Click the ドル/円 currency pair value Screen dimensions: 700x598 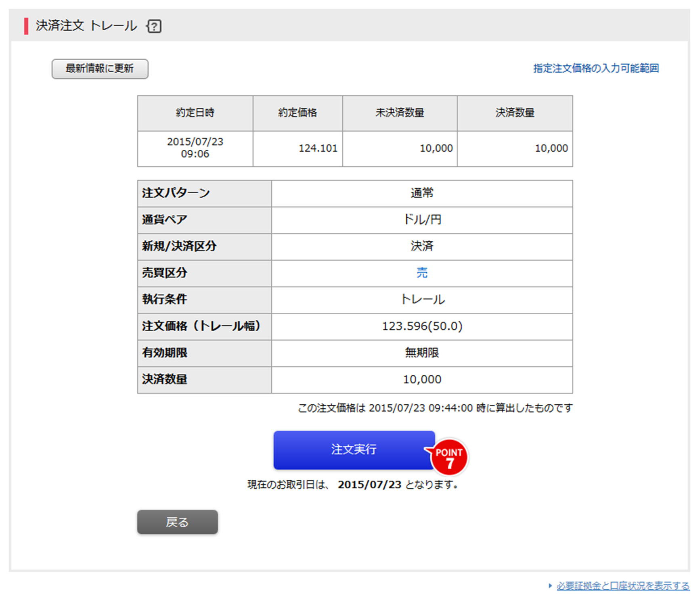[x=422, y=220]
